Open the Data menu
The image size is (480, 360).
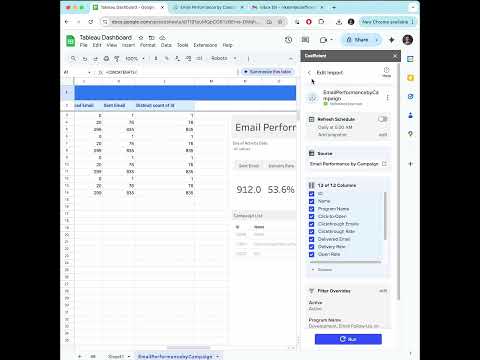click(x=166, y=45)
